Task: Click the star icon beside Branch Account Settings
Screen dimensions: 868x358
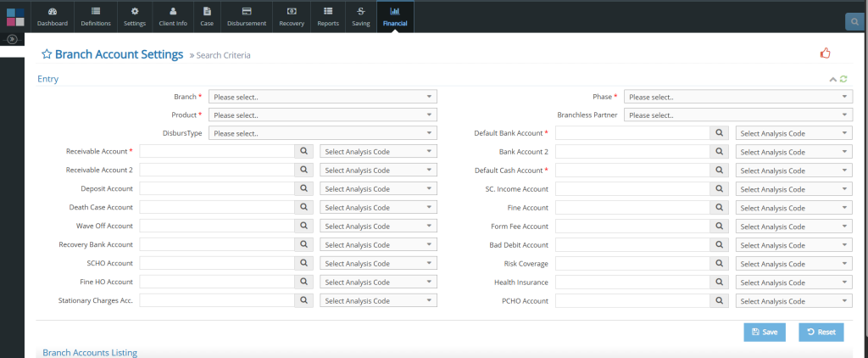Action: tap(47, 54)
